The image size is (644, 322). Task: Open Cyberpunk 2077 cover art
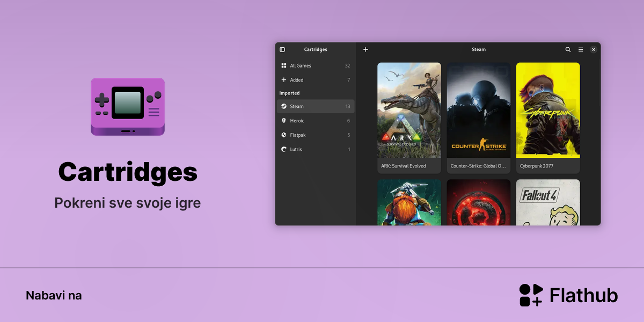[x=548, y=111]
